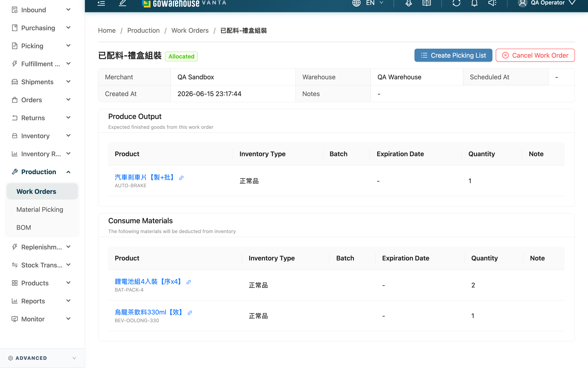Go to Home breadcrumb
The width and height of the screenshot is (588, 368).
pos(107,30)
